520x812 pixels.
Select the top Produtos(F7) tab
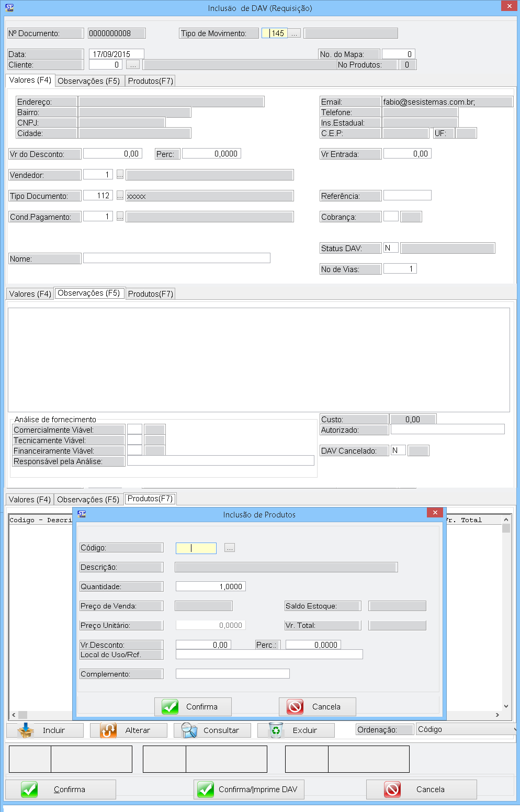click(151, 81)
